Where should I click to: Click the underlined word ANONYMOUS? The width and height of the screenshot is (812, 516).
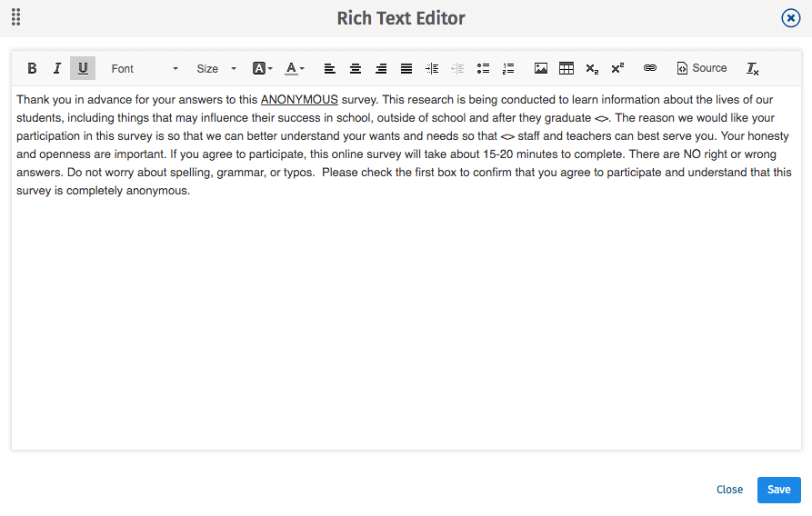[x=299, y=99]
